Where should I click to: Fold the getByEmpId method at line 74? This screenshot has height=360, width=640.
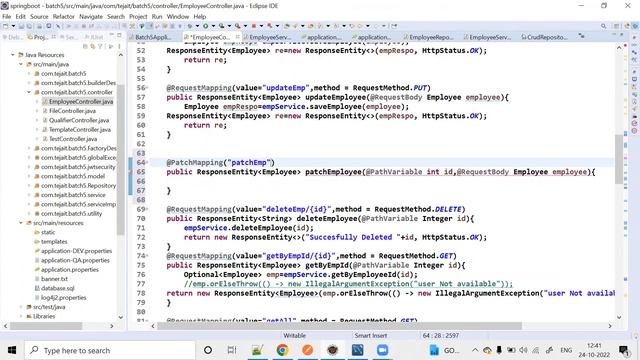pyautogui.click(x=147, y=256)
